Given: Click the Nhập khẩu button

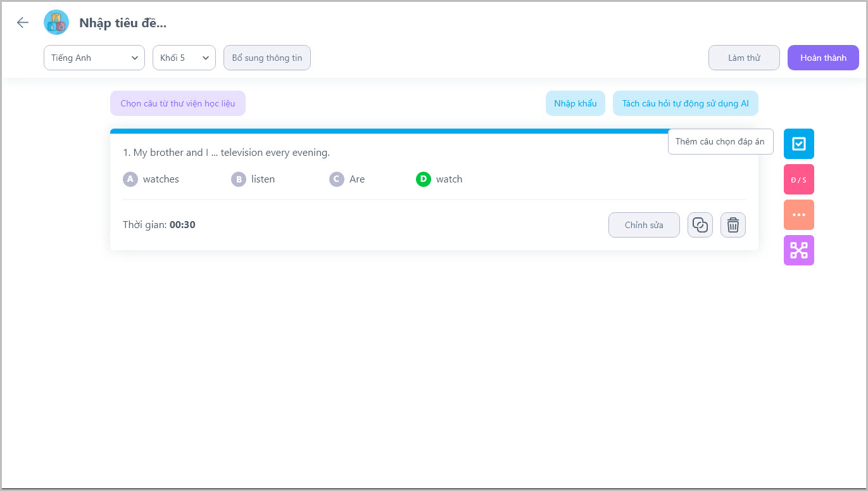Looking at the screenshot, I should coord(576,103).
